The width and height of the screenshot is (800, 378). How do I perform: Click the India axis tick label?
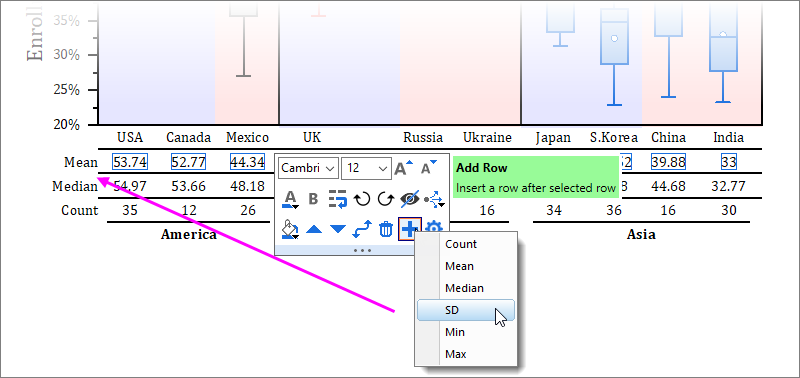click(x=729, y=137)
